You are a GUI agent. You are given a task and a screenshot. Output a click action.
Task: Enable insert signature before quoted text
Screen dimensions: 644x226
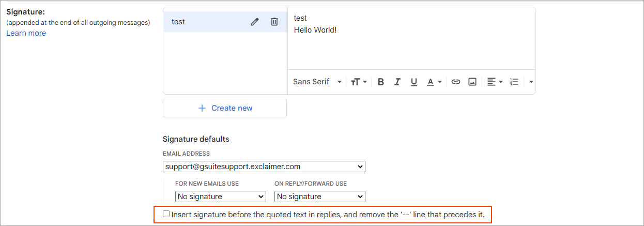click(x=166, y=214)
